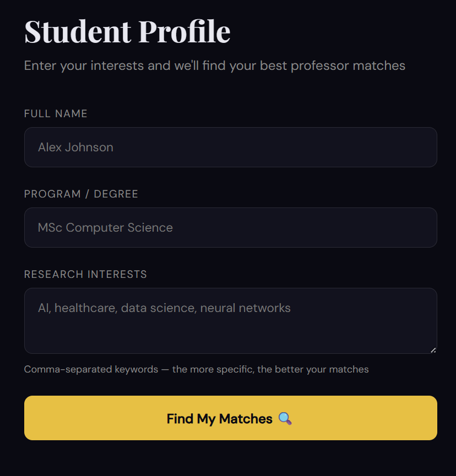The height and width of the screenshot is (476, 456).
Task: Click the 'Alex Johnson' placeholder text
Action: 75,147
